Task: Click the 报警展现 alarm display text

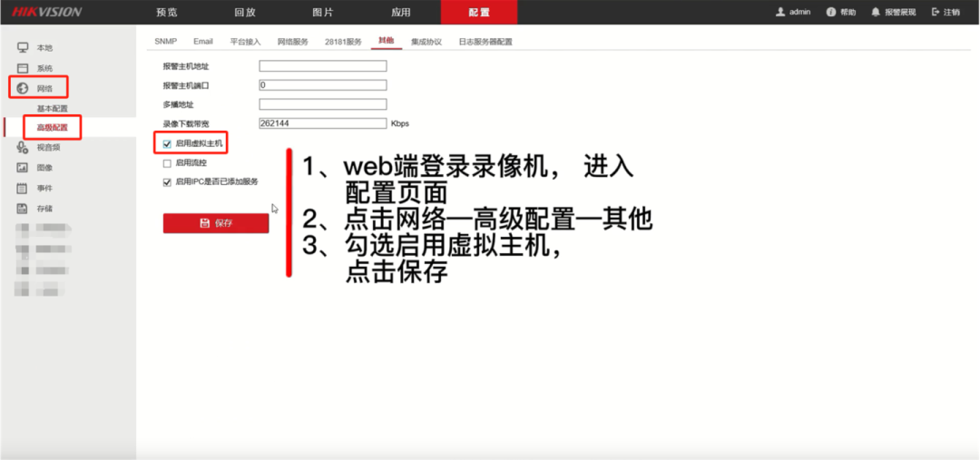Action: point(900,12)
